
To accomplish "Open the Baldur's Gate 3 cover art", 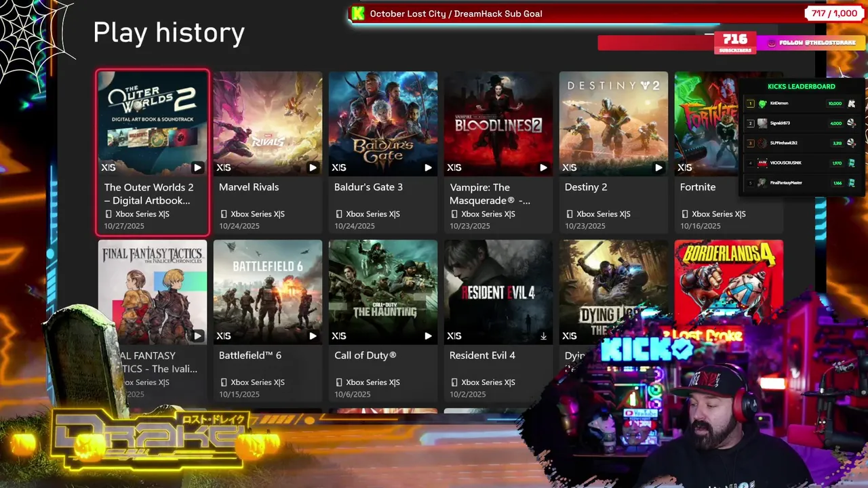I will click(383, 123).
